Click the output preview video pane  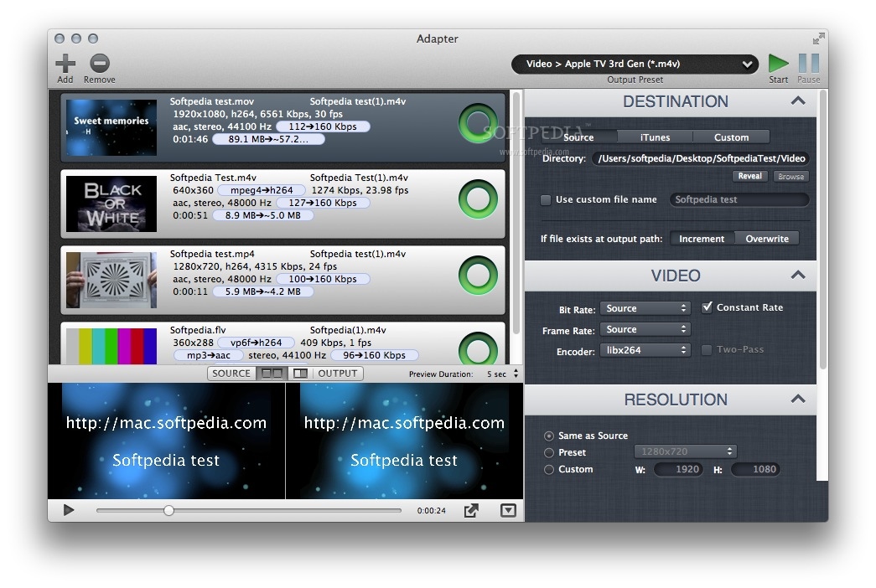(404, 441)
